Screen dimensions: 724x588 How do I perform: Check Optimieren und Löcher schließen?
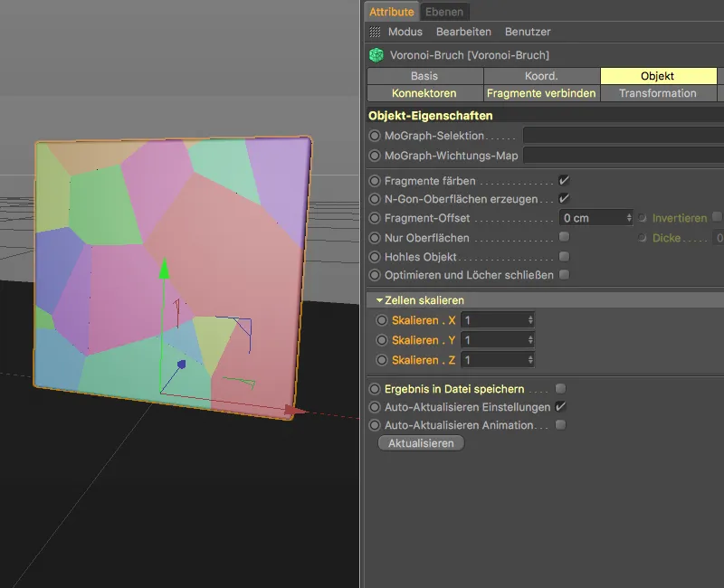click(x=564, y=275)
